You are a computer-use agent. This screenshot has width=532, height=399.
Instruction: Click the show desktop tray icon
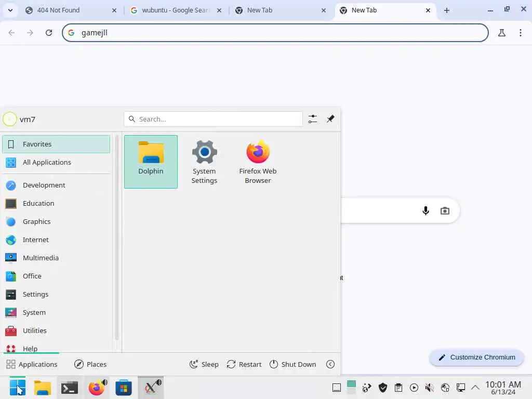[x=337, y=388]
